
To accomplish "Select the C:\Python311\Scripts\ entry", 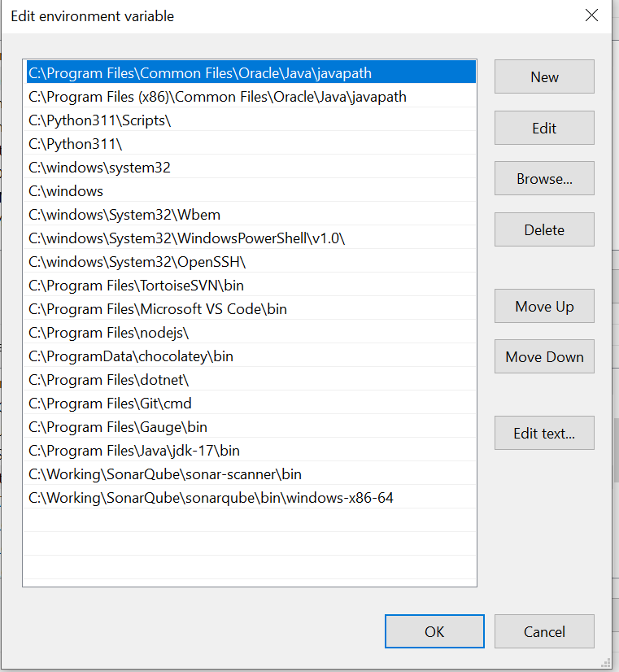I will 100,120.
